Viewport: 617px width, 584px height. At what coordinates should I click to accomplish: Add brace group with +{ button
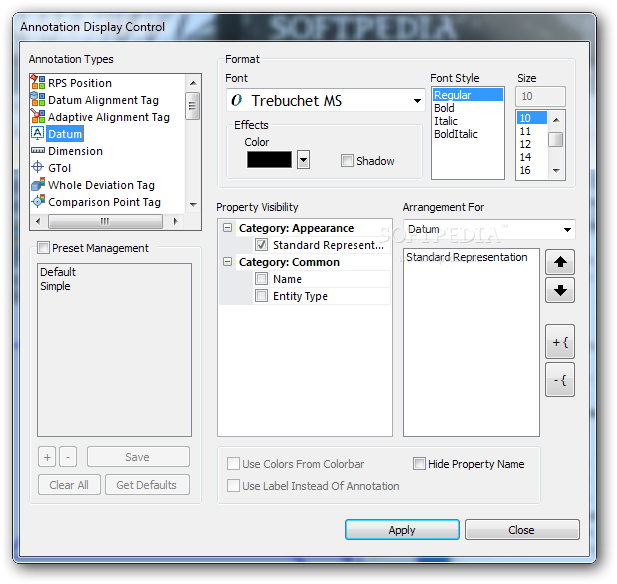[x=560, y=342]
